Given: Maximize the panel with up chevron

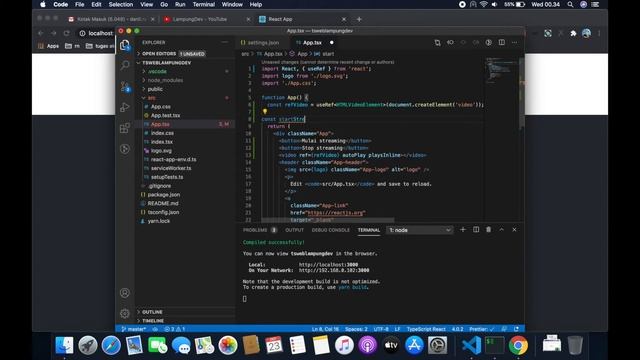Looking at the screenshot, I should tap(502, 230).
